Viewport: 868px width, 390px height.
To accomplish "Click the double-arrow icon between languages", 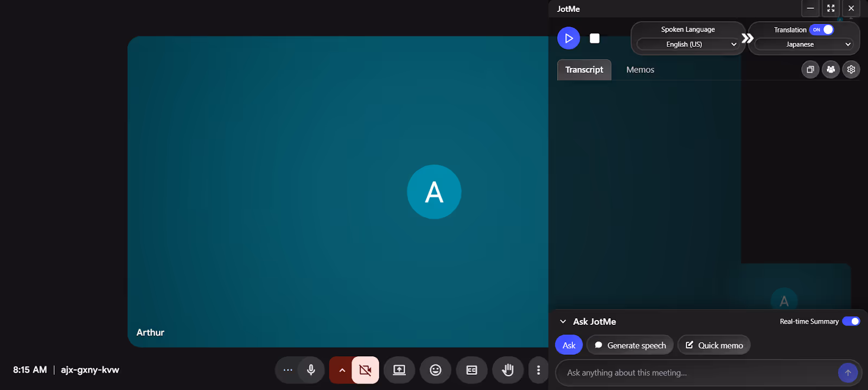I will pyautogui.click(x=748, y=38).
